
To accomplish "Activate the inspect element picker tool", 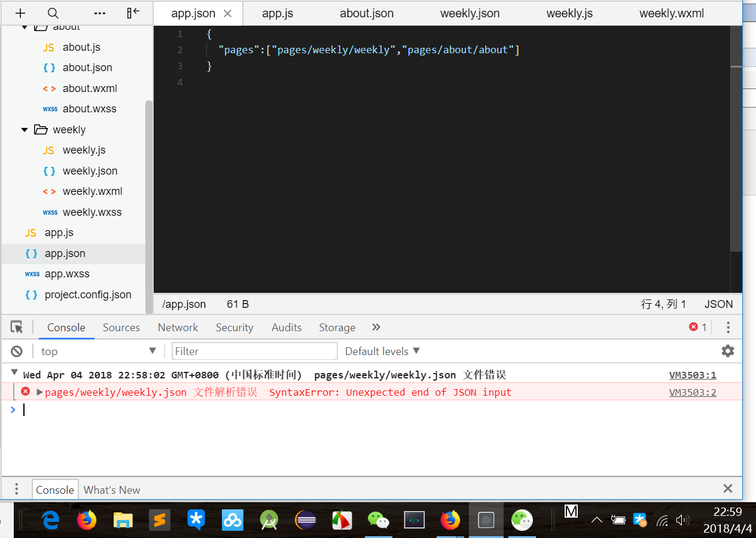I will [17, 327].
